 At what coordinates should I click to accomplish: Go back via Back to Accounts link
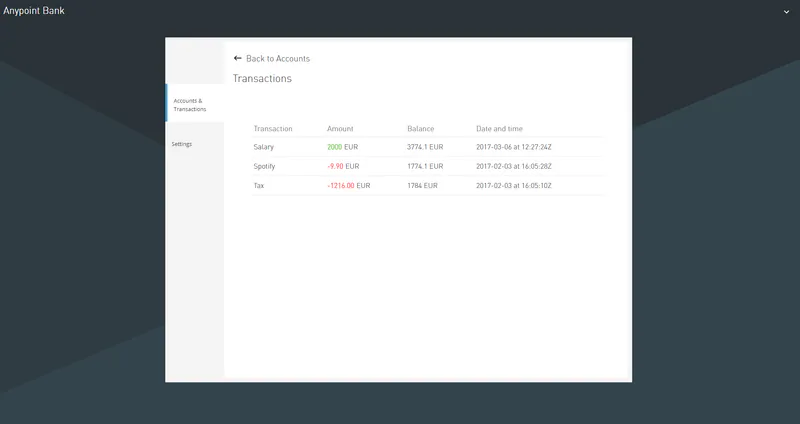pyautogui.click(x=277, y=59)
